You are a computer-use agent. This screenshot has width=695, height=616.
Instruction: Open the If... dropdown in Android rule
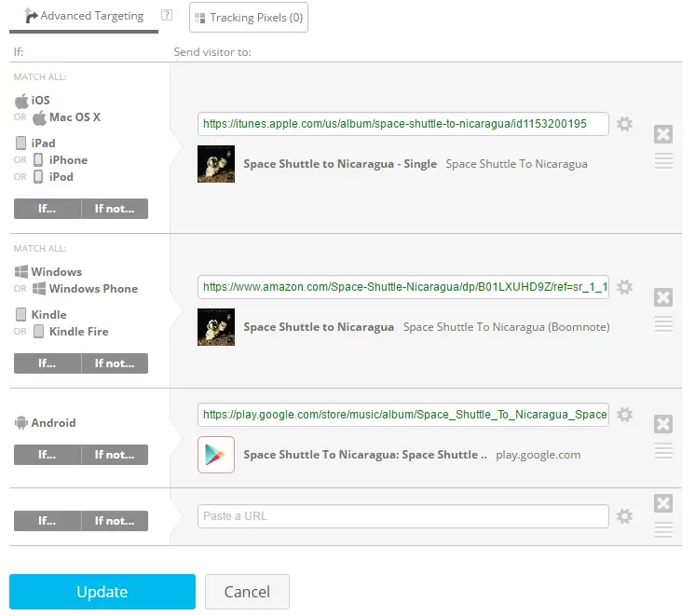point(47,455)
